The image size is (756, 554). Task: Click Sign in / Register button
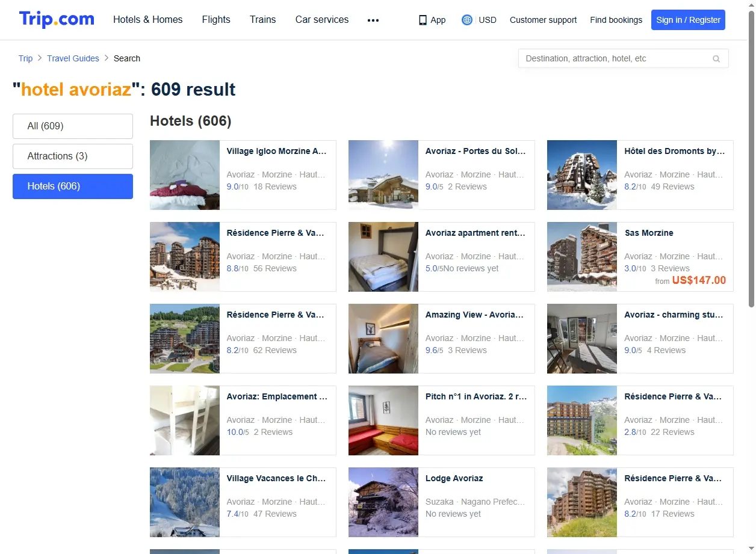(688, 20)
